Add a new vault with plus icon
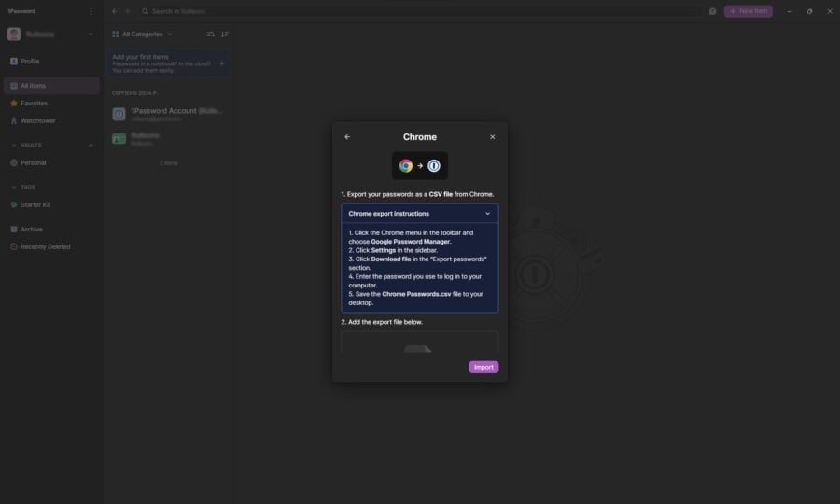Image resolution: width=840 pixels, height=504 pixels. 91,146
